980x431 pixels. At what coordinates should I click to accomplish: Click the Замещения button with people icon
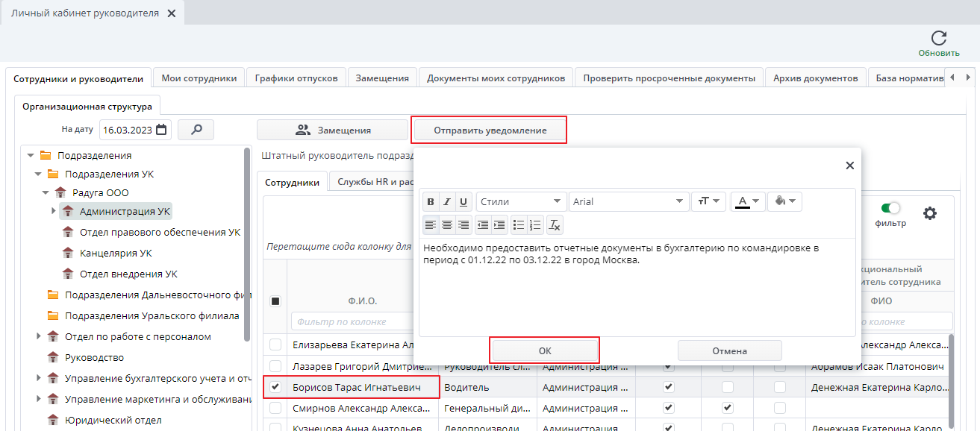[333, 130]
